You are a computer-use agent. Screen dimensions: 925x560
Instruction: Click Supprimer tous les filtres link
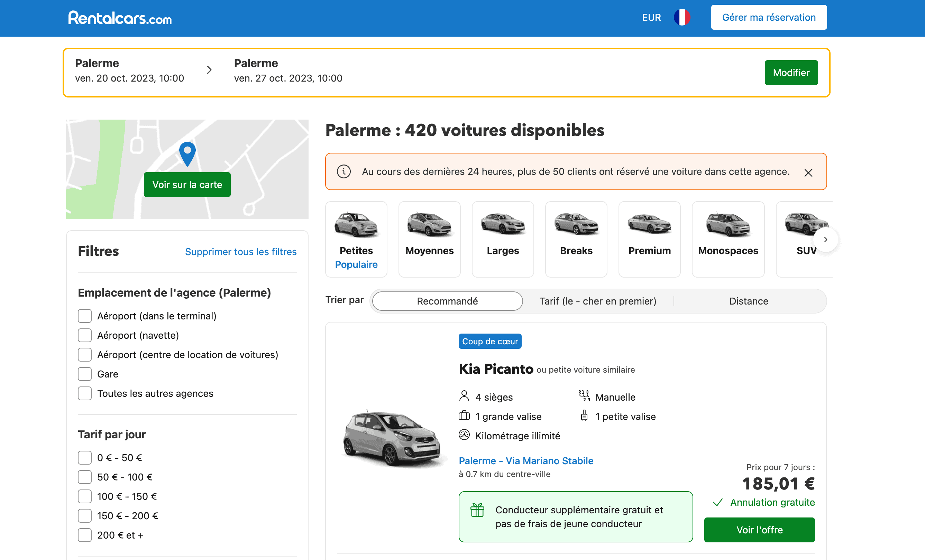pyautogui.click(x=241, y=251)
